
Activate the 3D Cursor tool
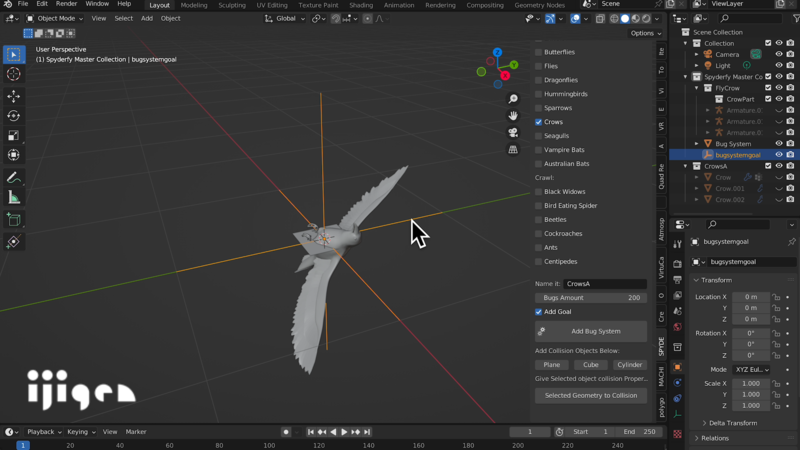(14, 74)
